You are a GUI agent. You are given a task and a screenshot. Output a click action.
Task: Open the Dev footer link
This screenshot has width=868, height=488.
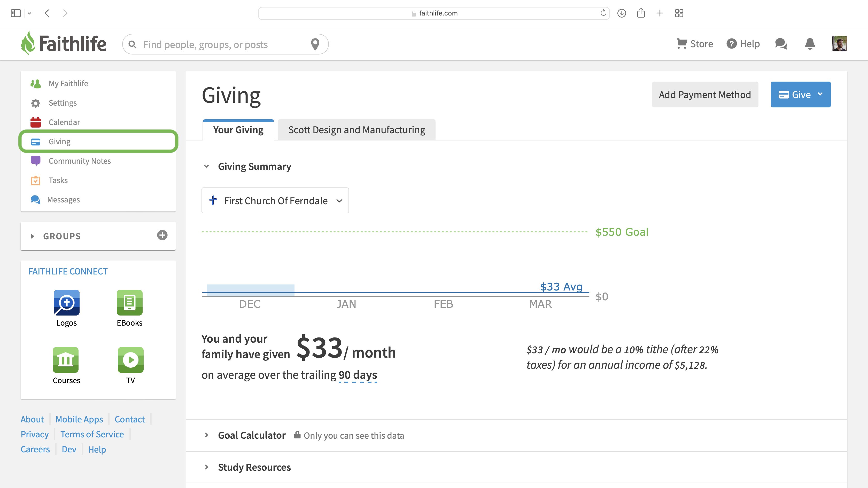(x=69, y=449)
